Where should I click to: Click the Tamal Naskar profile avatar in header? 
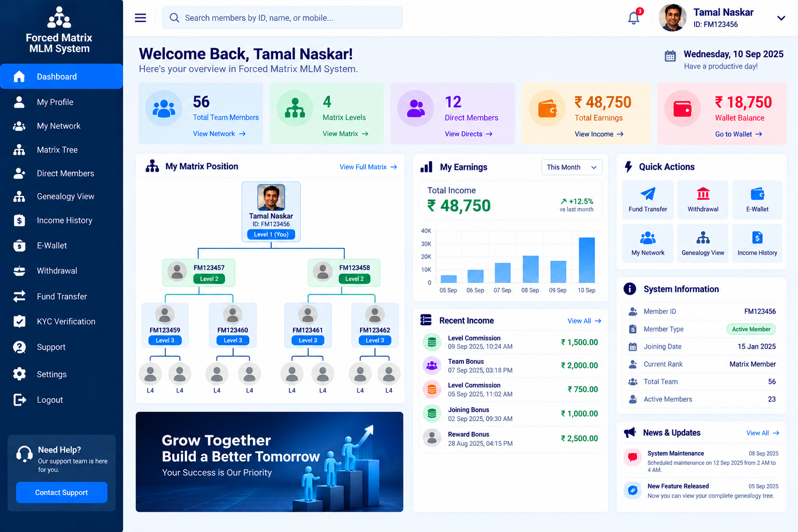(672, 18)
